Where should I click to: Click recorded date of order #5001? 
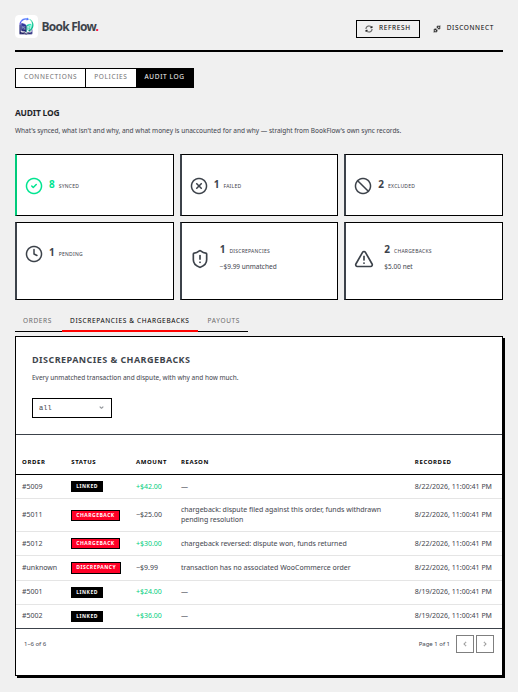tap(453, 592)
